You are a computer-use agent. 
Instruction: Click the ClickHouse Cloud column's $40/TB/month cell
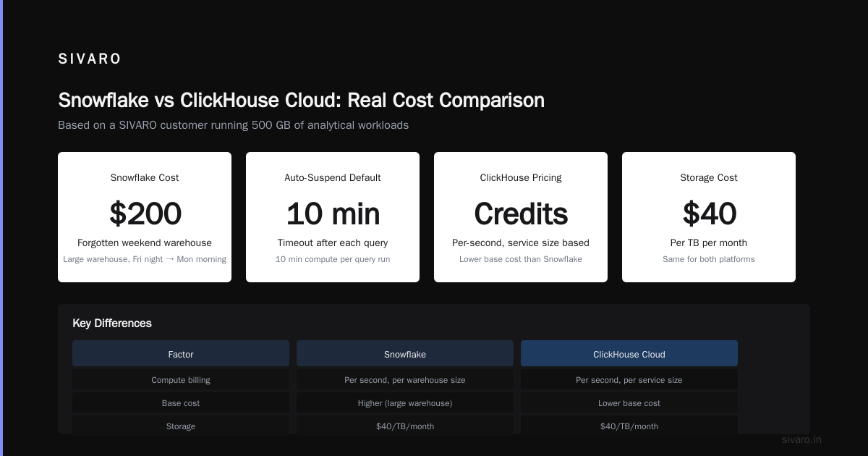pos(629,426)
